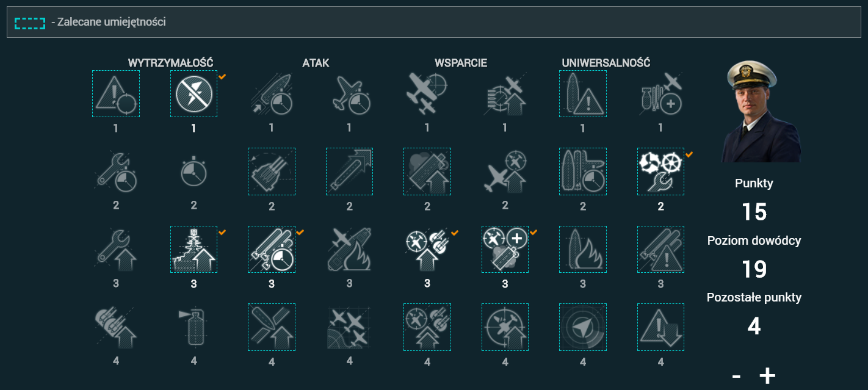Select the gun turret skill icon
This screenshot has height=390, width=868.
(x=272, y=172)
